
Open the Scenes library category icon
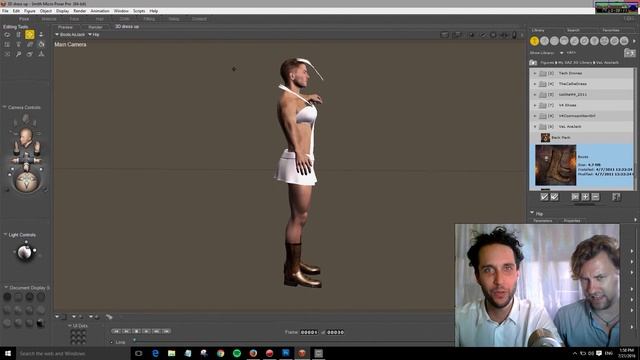(624, 41)
